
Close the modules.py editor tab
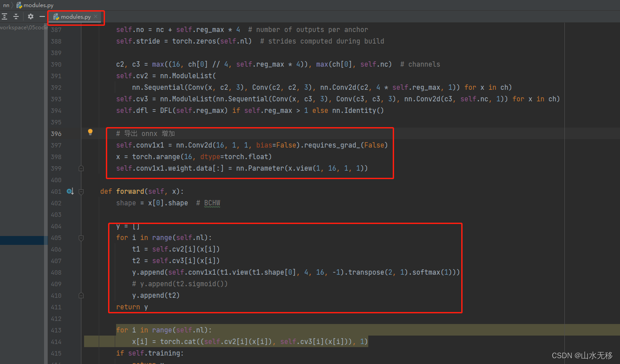click(x=96, y=16)
